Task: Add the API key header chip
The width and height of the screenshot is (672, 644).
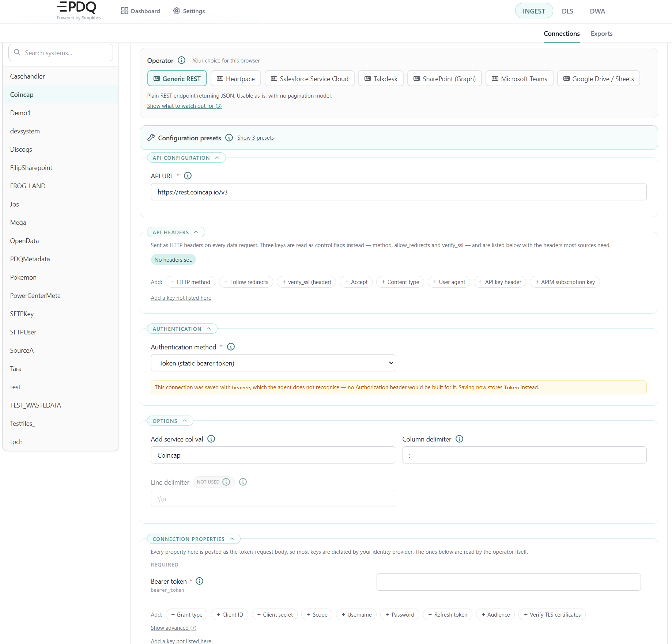Action: 500,282
